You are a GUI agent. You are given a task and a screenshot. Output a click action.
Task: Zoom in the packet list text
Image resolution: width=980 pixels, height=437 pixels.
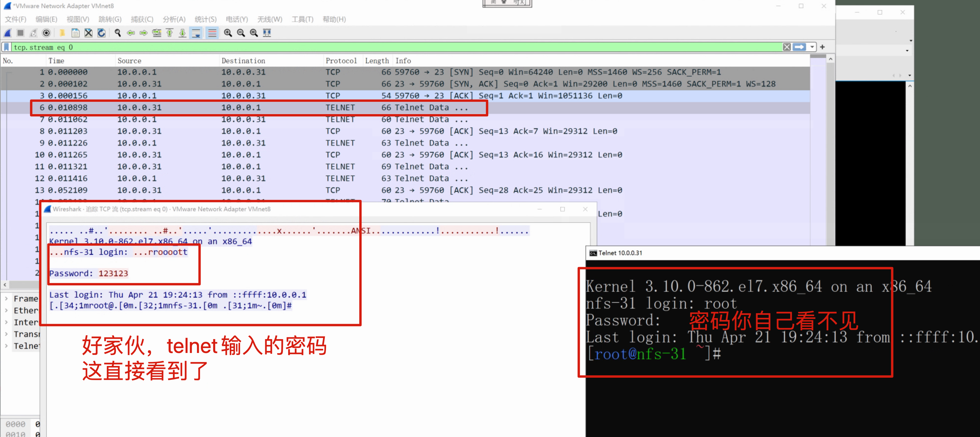coord(228,33)
